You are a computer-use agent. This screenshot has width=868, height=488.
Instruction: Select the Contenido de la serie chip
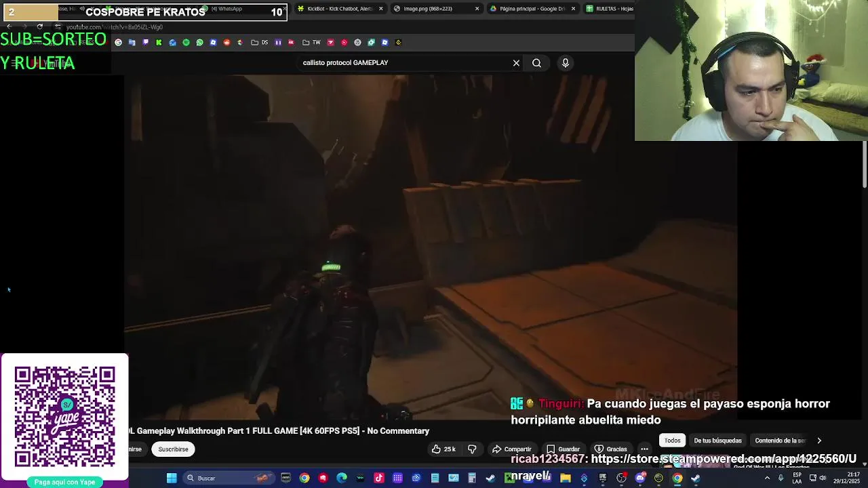click(780, 441)
